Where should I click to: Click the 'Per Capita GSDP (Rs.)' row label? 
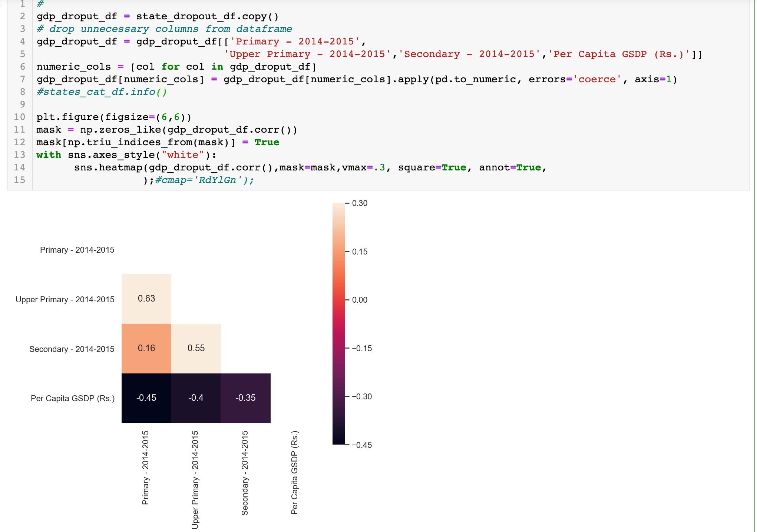tap(73, 398)
